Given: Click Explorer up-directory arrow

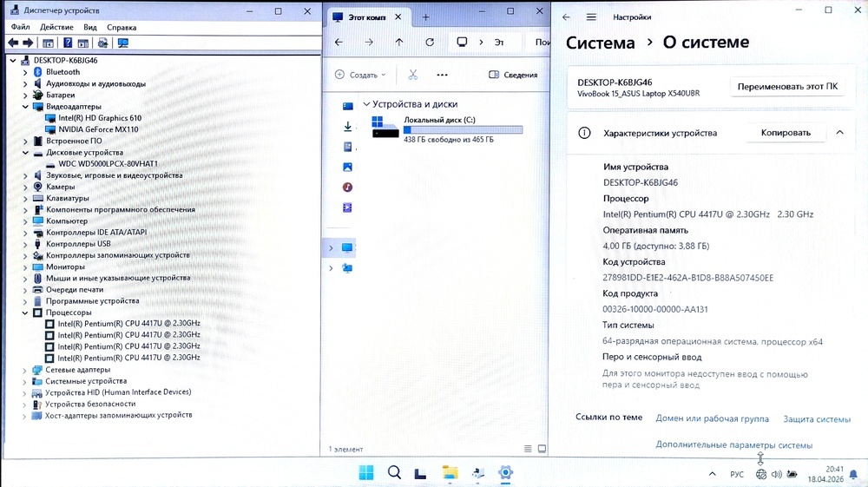Looking at the screenshot, I should click(x=399, y=42).
